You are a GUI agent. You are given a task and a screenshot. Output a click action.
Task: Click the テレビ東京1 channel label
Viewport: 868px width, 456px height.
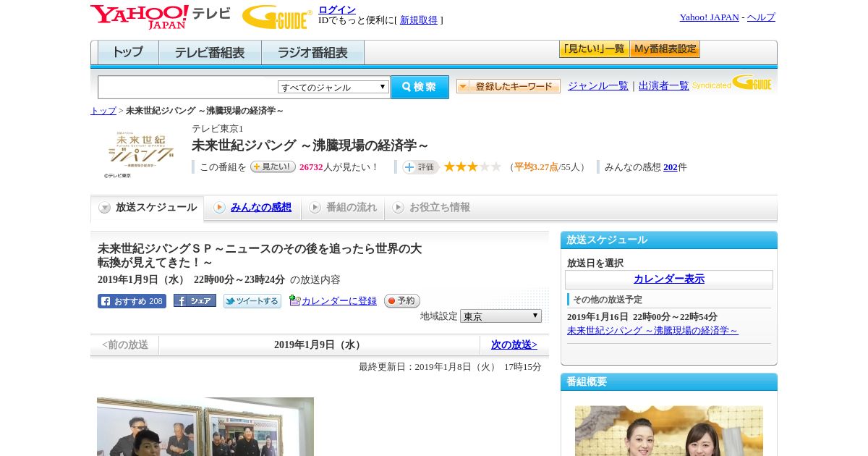218,129
